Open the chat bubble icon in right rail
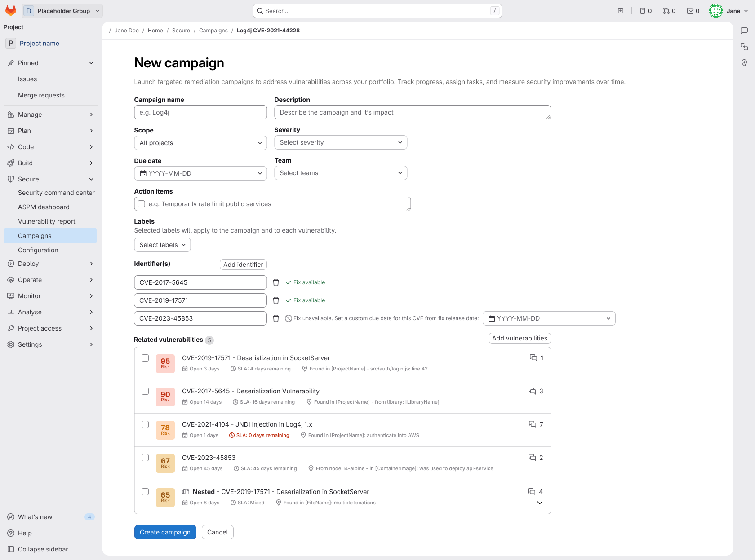This screenshot has width=755, height=560. (744, 31)
